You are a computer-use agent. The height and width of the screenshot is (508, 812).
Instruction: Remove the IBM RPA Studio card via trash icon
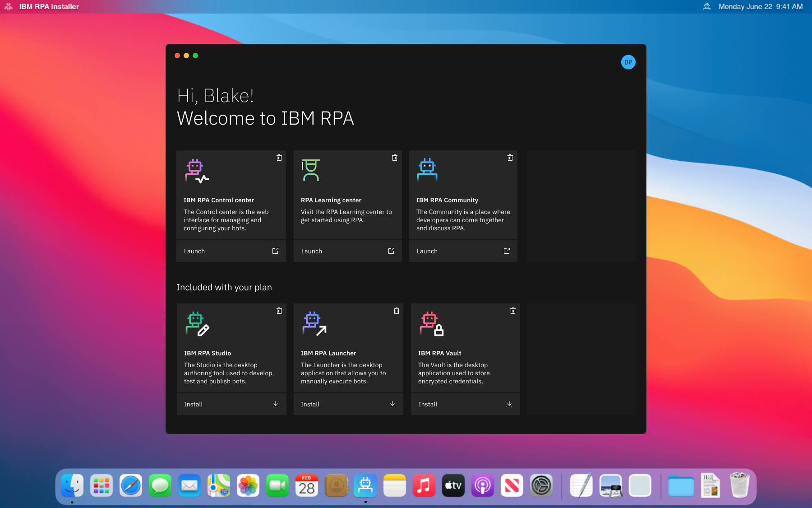coord(279,311)
